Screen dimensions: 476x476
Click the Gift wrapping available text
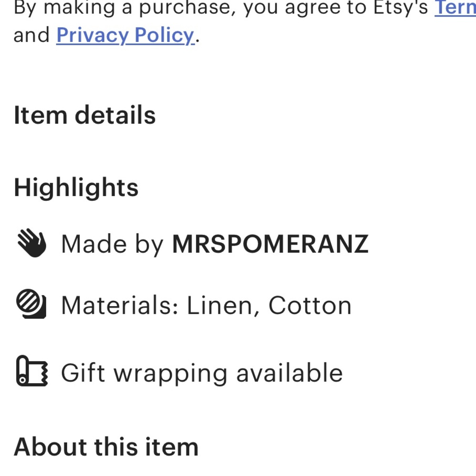[x=202, y=373]
